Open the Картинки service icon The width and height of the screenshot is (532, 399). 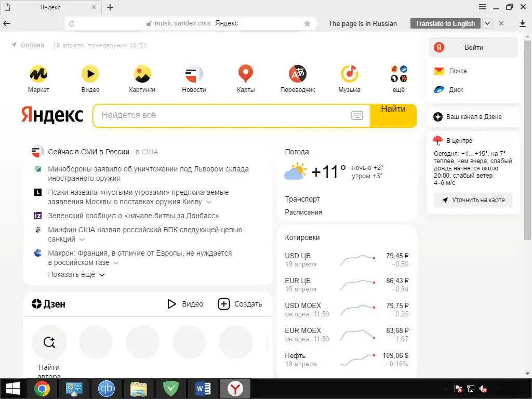(142, 74)
